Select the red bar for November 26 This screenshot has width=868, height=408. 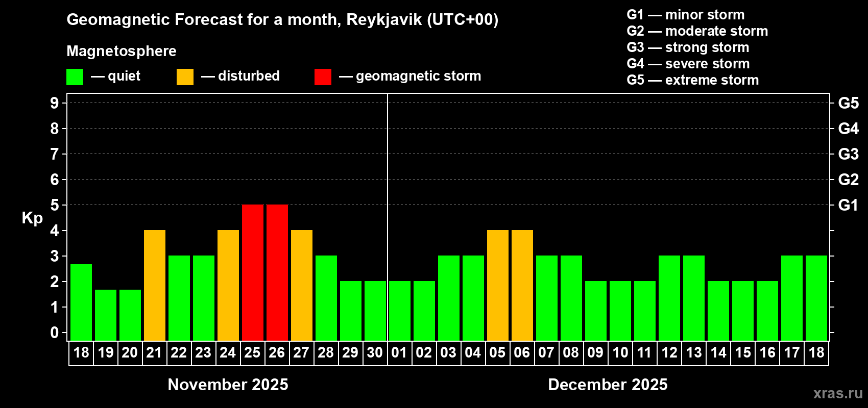pyautogui.click(x=277, y=272)
